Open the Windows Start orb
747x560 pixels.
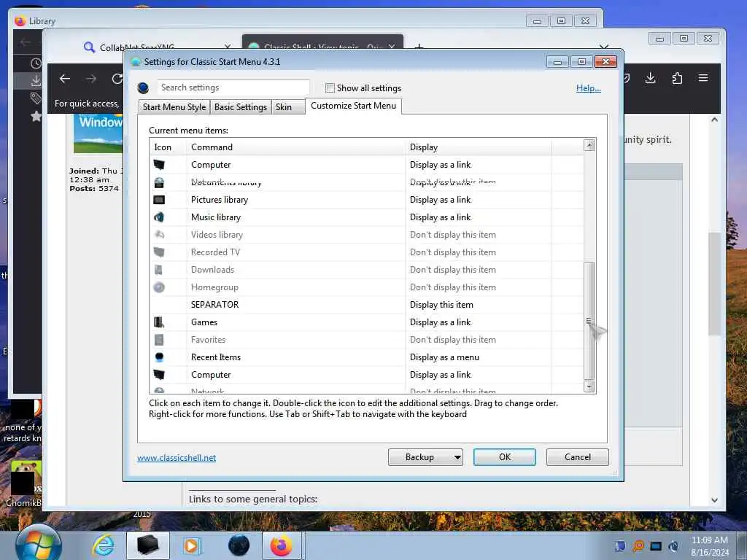tap(39, 544)
